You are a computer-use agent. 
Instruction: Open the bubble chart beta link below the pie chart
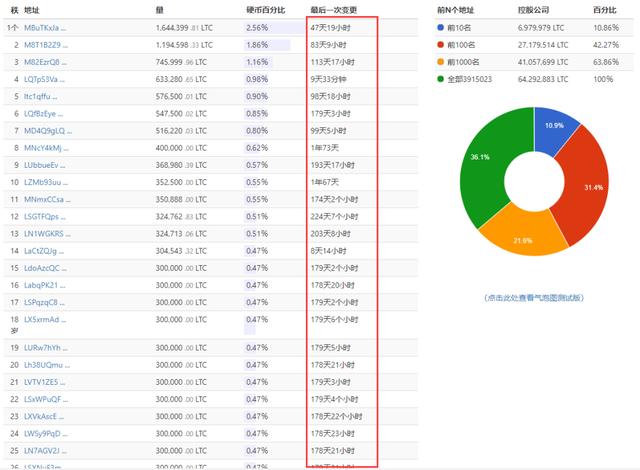click(533, 297)
